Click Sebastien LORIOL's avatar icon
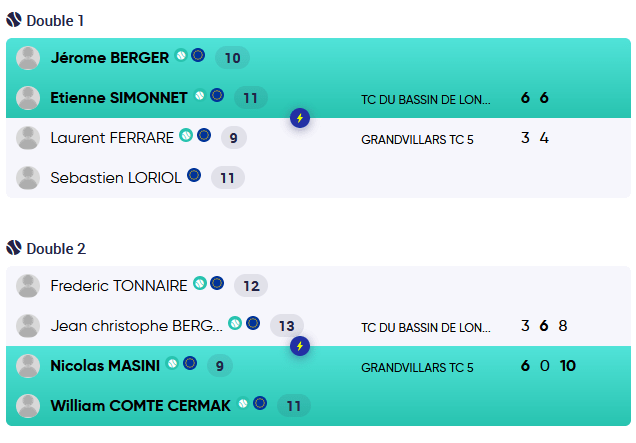The width and height of the screenshot is (636, 443). (x=29, y=178)
